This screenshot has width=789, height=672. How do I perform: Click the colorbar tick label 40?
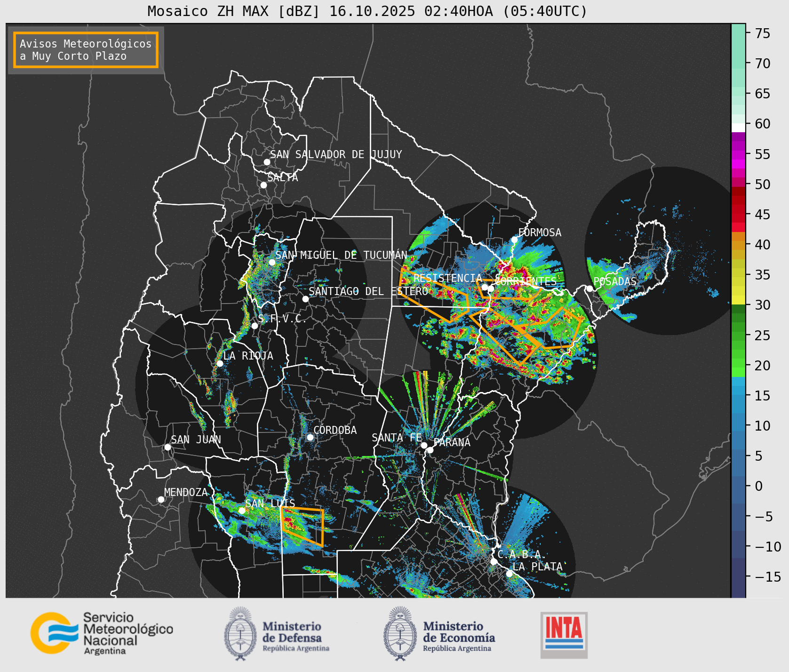click(x=763, y=244)
